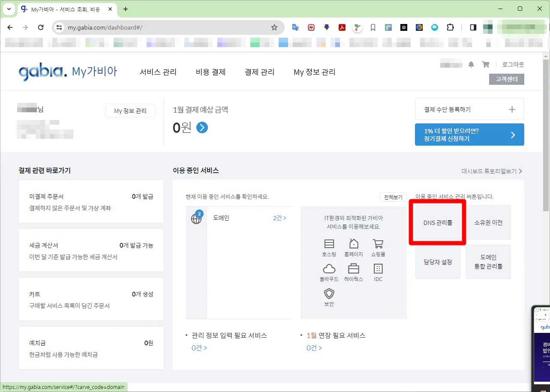Switch to the My가비아 browser tab

point(68,9)
